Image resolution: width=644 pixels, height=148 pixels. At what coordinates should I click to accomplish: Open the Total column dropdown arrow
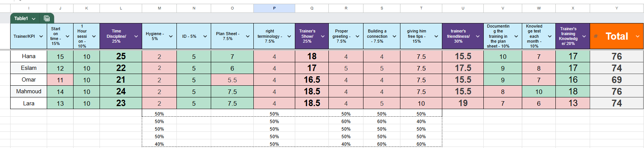pyautogui.click(x=638, y=36)
